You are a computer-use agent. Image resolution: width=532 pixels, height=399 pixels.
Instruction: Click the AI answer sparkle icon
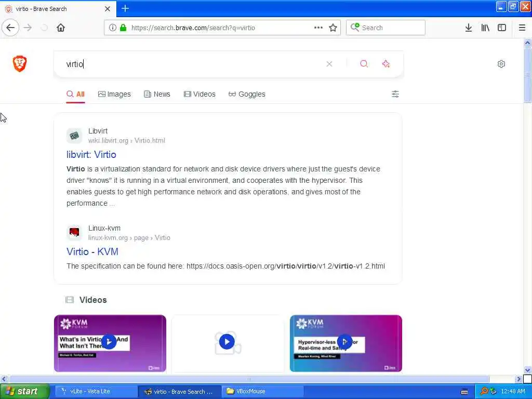click(386, 64)
